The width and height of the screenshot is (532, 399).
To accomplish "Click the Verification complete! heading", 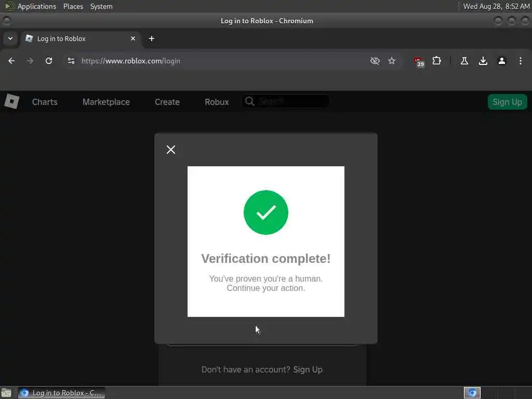I will coord(265,259).
